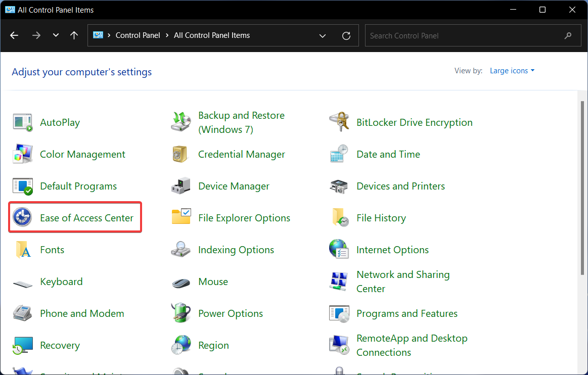588x375 pixels.
Task: Click the Internet Options globe icon
Action: point(339,249)
